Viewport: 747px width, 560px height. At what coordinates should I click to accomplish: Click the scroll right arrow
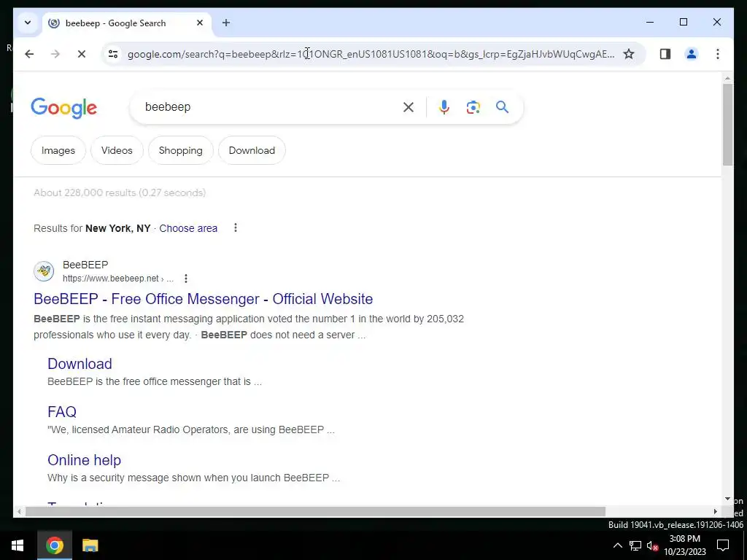716,512
